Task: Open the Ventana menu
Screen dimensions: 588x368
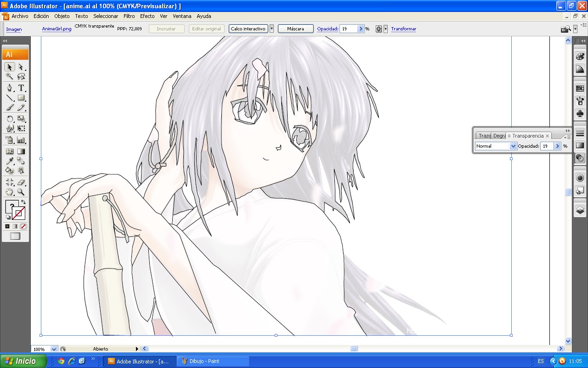Action: coord(182,16)
